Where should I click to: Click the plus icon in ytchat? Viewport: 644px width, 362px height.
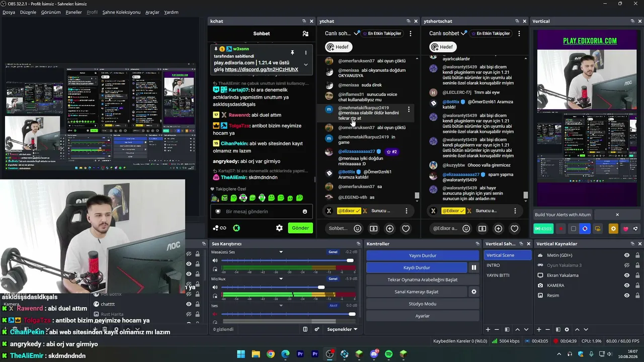(x=389, y=228)
